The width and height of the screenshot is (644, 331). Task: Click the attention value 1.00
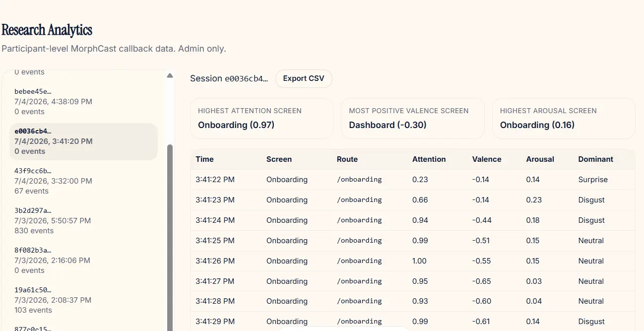pos(419,261)
